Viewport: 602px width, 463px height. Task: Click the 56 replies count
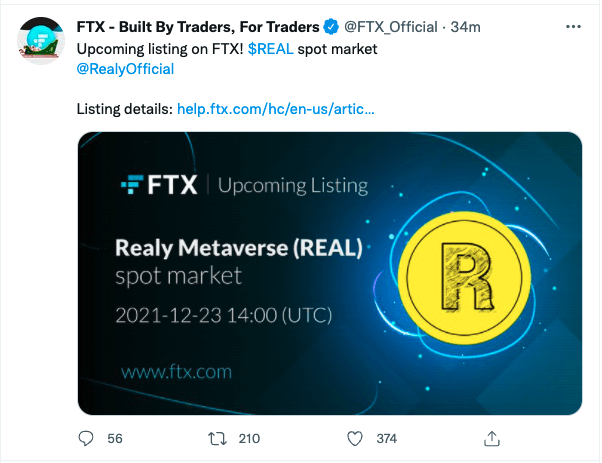pos(114,438)
